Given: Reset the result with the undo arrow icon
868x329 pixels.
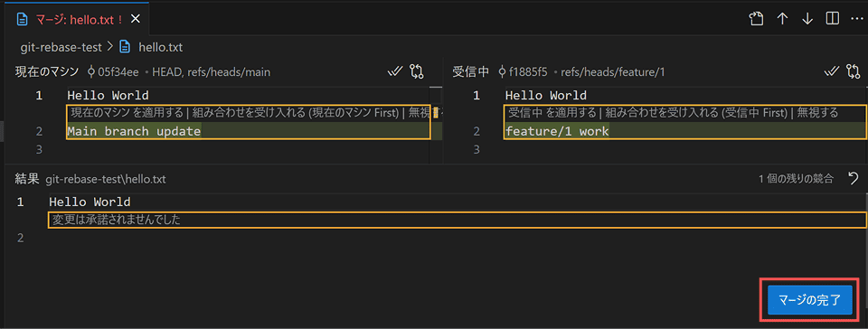Looking at the screenshot, I should (854, 179).
